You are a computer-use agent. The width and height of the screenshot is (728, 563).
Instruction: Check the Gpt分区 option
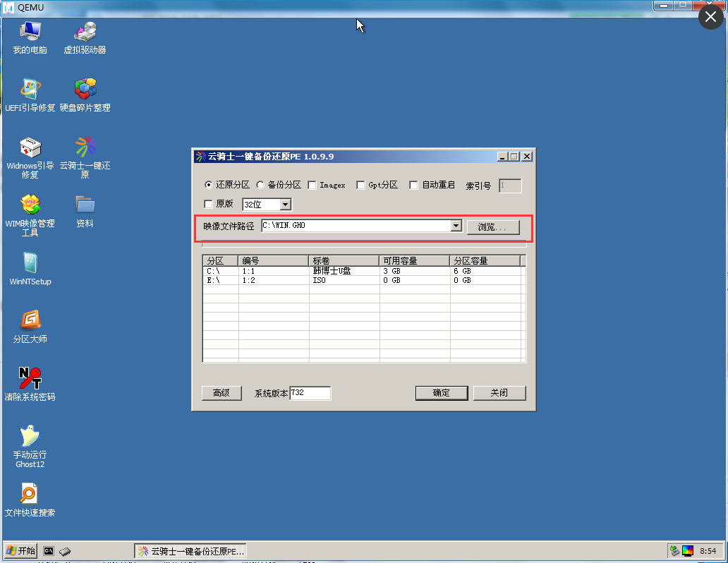360,184
